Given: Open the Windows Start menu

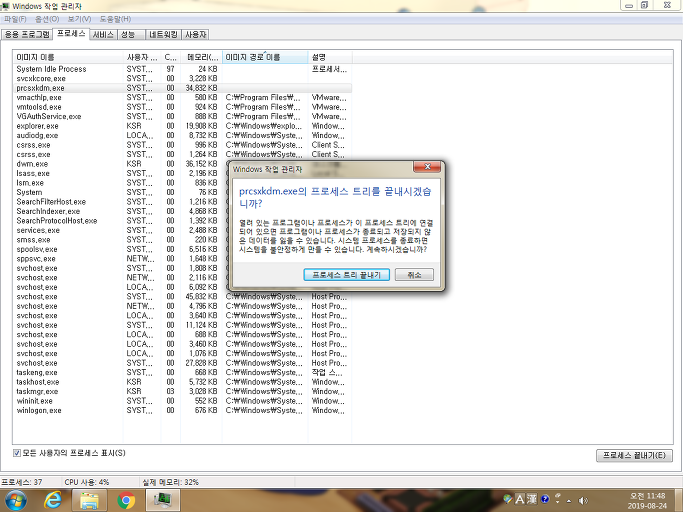Looking at the screenshot, I should point(16,501).
